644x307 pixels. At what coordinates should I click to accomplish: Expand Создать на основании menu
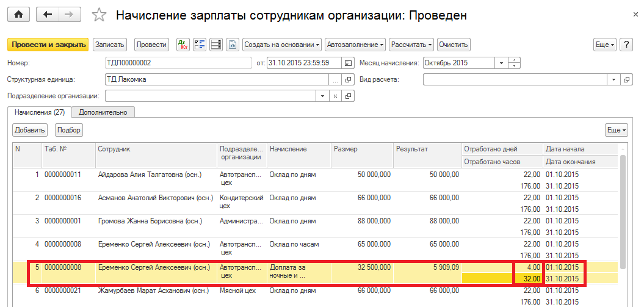point(282,45)
